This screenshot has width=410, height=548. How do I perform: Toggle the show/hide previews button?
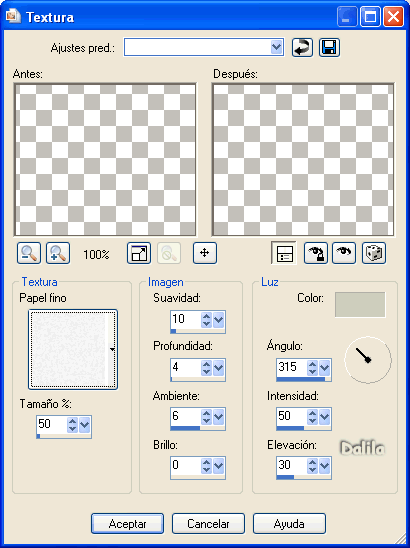[x=284, y=253]
